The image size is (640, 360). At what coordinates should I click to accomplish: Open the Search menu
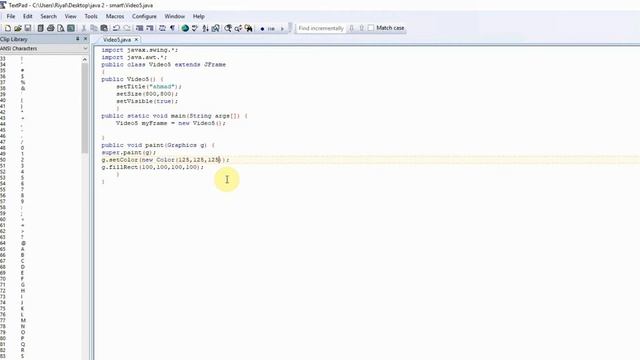coord(49,16)
